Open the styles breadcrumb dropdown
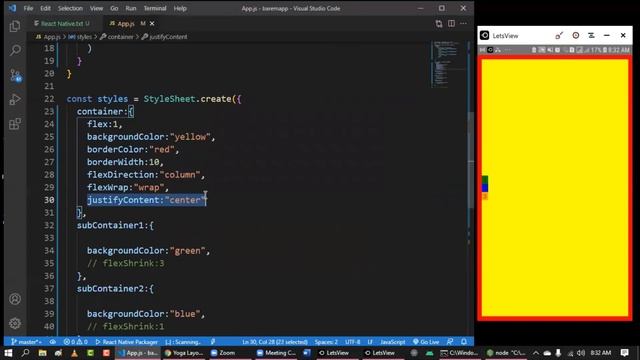 [80, 37]
